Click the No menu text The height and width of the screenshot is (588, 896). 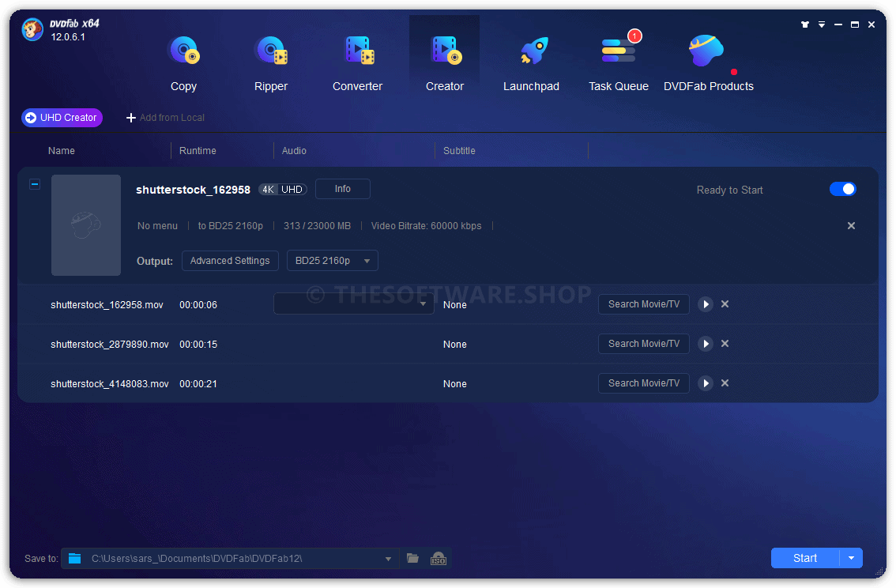point(158,226)
